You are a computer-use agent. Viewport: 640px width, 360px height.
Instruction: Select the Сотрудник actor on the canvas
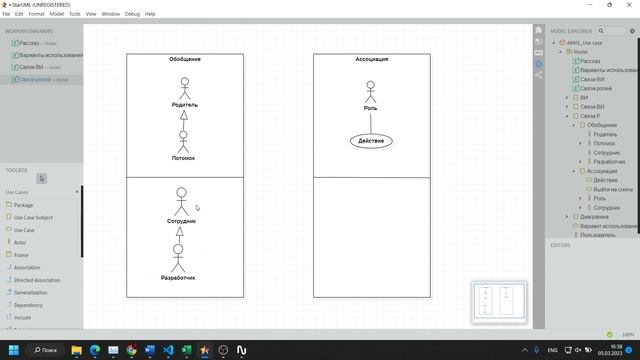(181, 205)
